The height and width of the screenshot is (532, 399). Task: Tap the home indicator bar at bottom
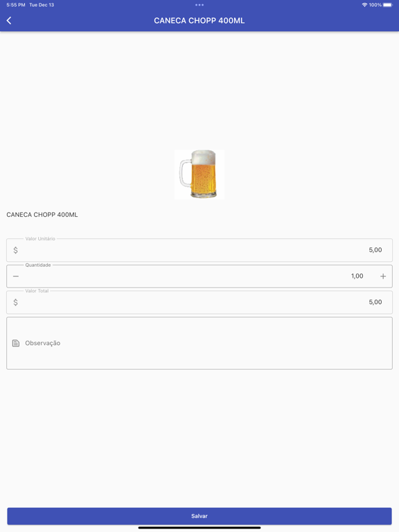click(199, 528)
